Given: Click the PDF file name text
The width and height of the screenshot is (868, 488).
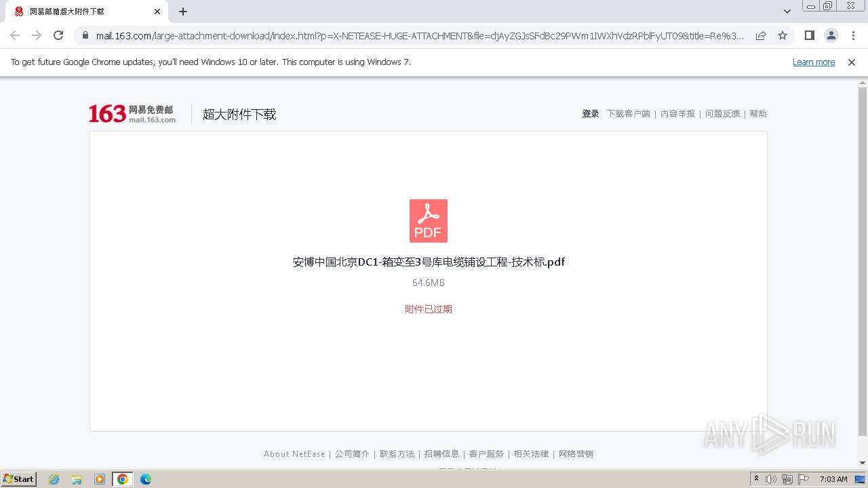Looking at the screenshot, I should [429, 262].
